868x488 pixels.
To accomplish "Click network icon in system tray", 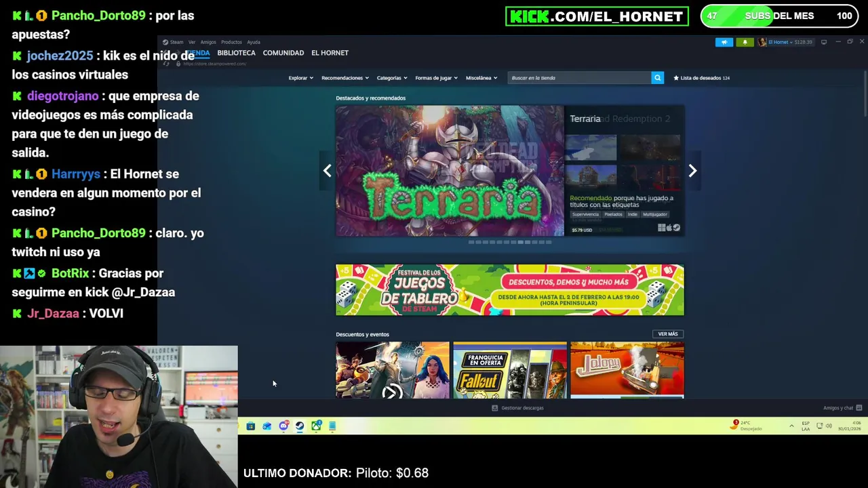I will click(x=820, y=426).
